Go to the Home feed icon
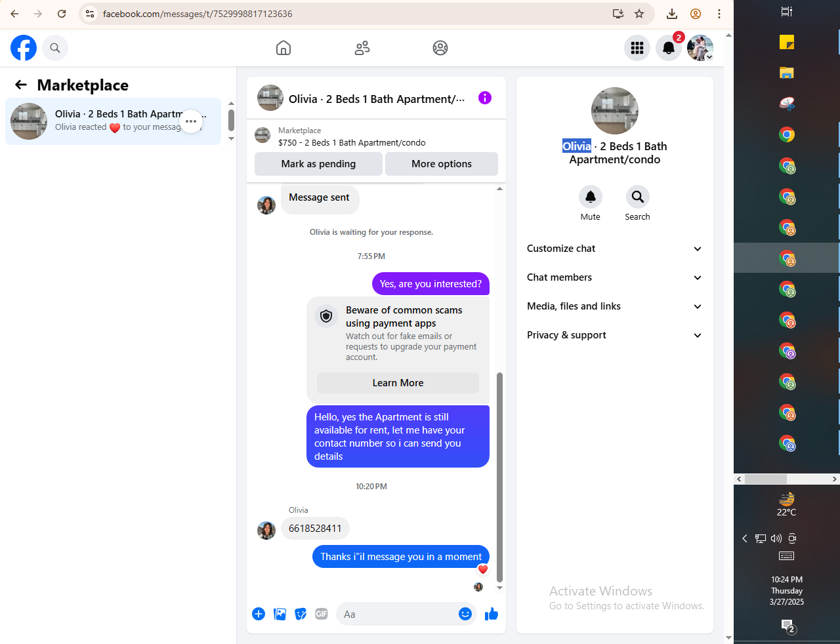 coord(283,48)
